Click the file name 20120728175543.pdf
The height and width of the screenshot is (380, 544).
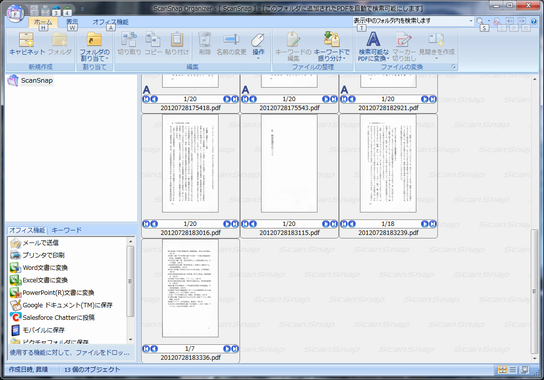click(289, 108)
